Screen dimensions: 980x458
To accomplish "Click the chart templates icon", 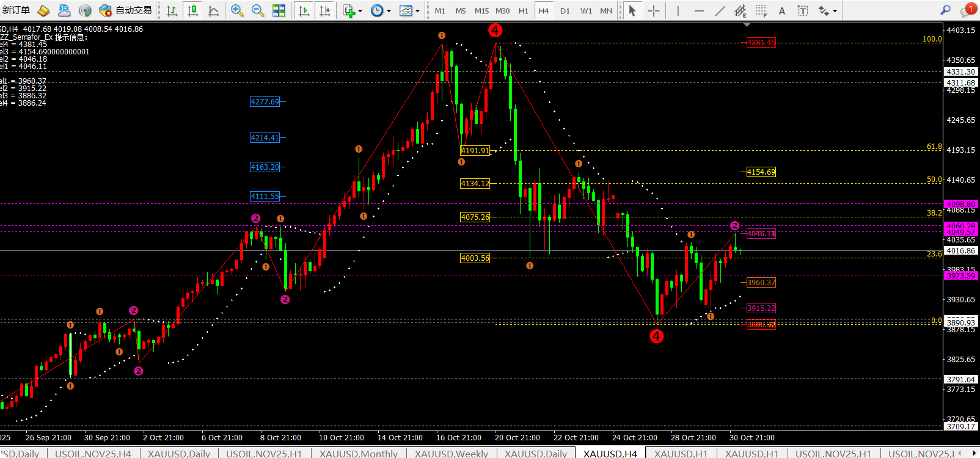I will 406,10.
